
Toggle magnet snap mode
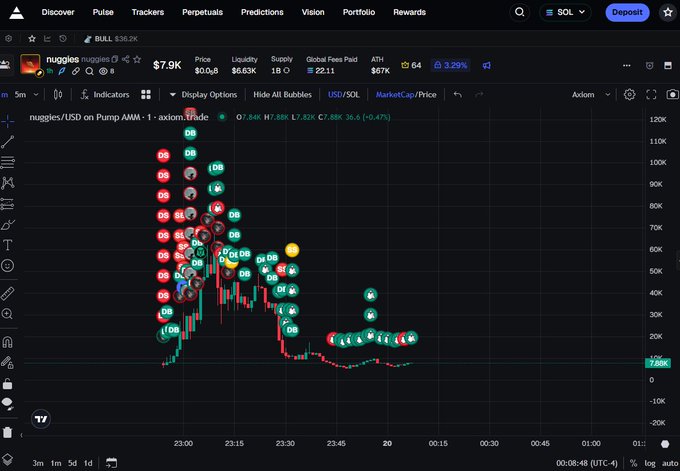(x=7, y=342)
